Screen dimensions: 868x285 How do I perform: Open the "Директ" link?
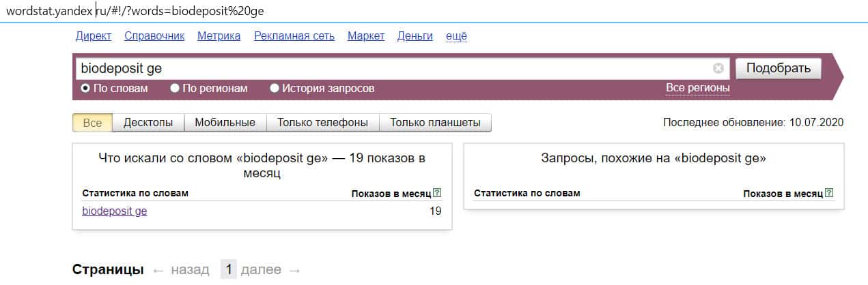point(93,36)
